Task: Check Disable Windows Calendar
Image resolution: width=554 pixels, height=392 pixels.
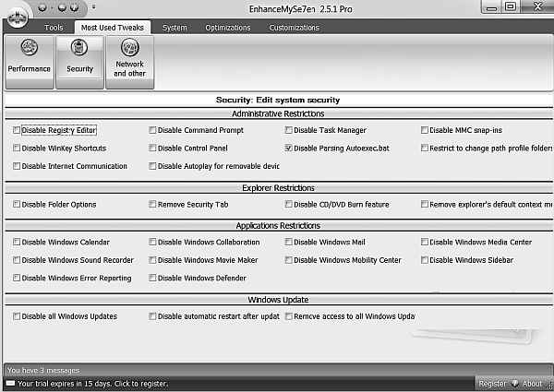Action: [17, 242]
